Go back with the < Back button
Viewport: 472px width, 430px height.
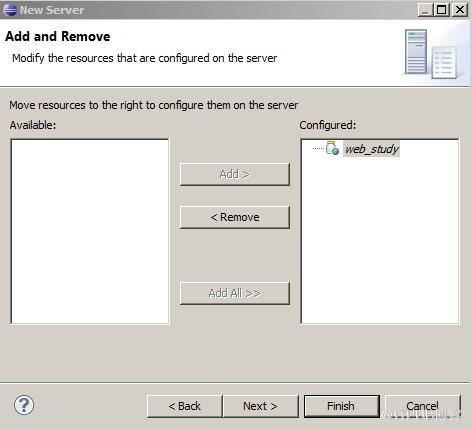pyautogui.click(x=184, y=406)
